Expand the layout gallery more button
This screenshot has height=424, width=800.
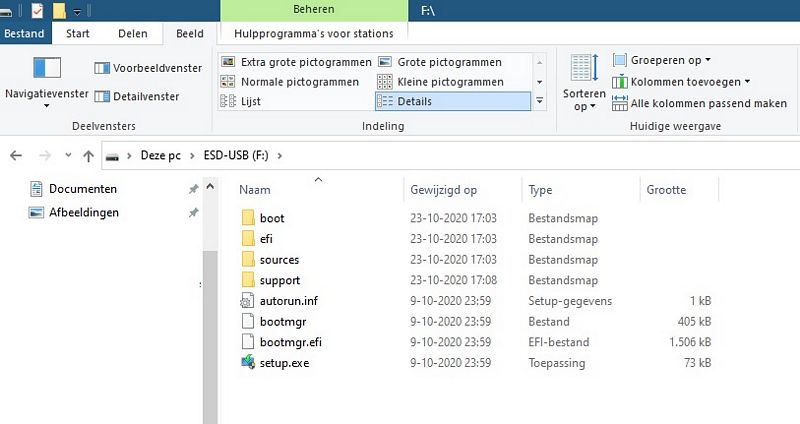pyautogui.click(x=539, y=101)
